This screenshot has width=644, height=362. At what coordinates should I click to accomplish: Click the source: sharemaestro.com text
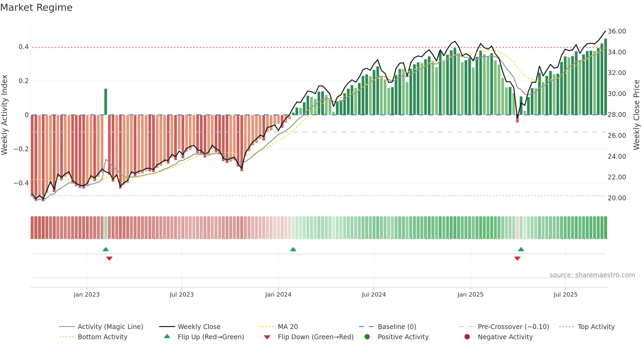click(592, 275)
